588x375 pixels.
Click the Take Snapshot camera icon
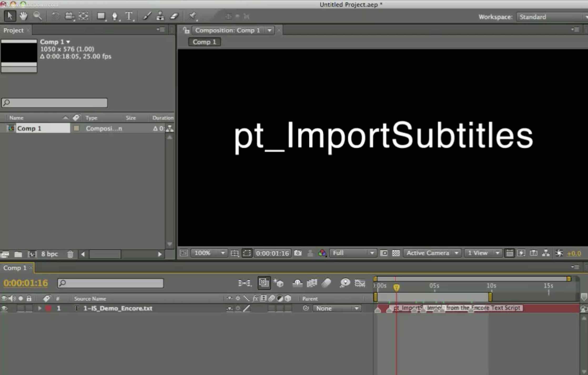pos(298,253)
